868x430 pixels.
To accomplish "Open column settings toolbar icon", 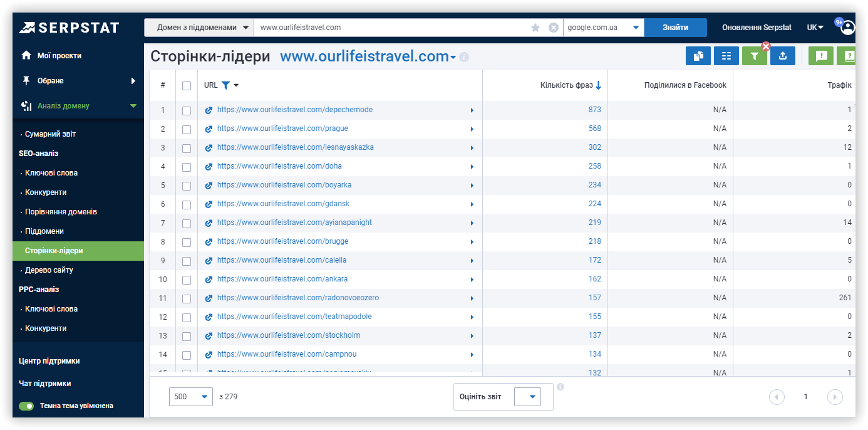I will click(x=726, y=56).
